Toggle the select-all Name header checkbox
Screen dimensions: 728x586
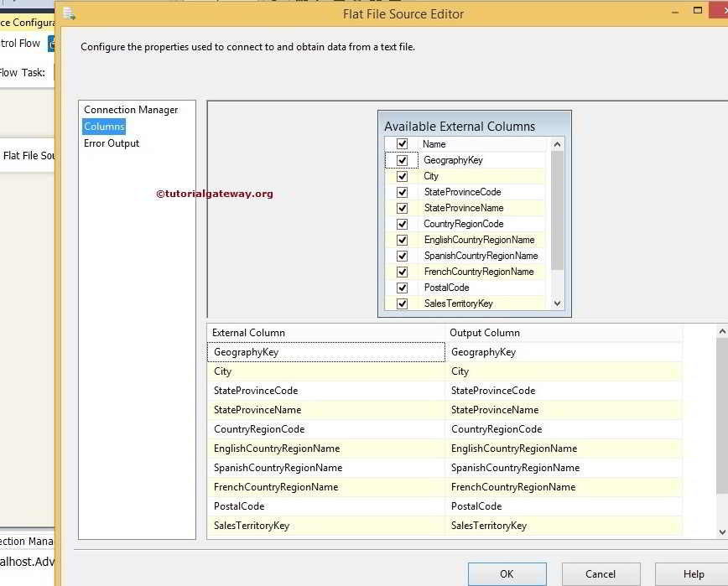pos(402,144)
